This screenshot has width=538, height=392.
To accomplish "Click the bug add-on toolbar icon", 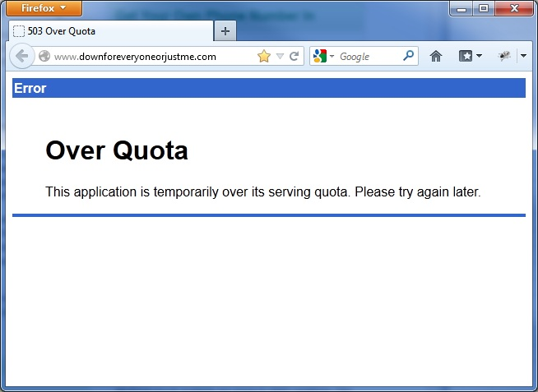I will point(505,57).
